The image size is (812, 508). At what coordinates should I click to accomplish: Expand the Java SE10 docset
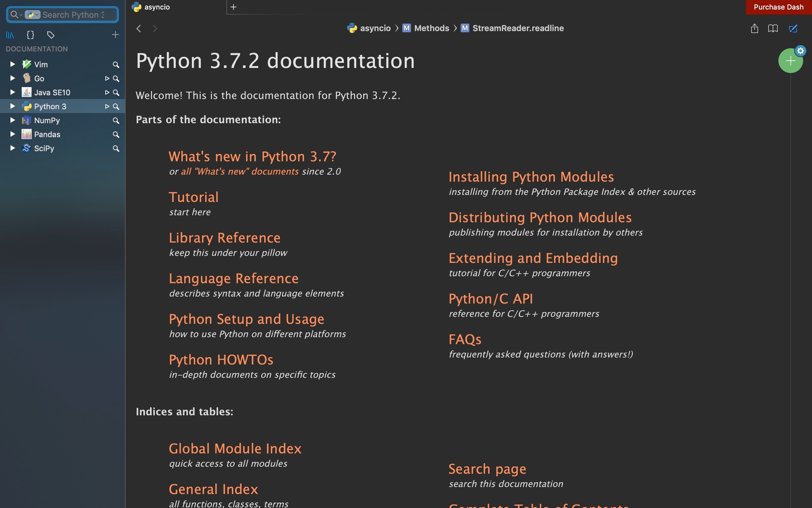pos(12,92)
